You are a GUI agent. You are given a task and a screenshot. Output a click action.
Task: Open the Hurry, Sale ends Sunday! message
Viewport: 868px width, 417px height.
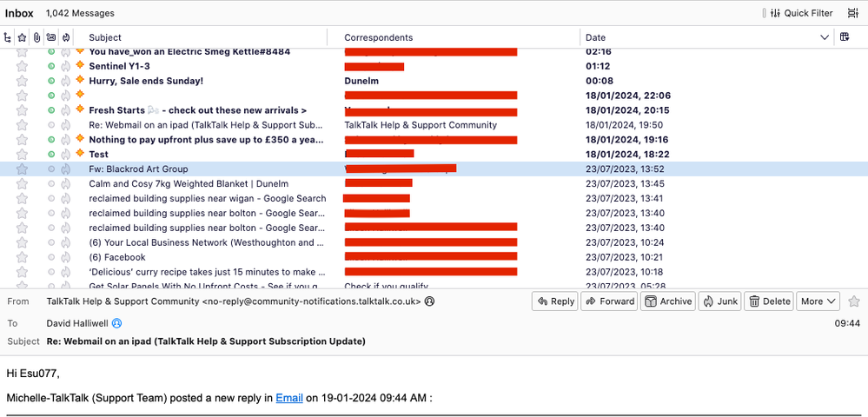tap(146, 81)
